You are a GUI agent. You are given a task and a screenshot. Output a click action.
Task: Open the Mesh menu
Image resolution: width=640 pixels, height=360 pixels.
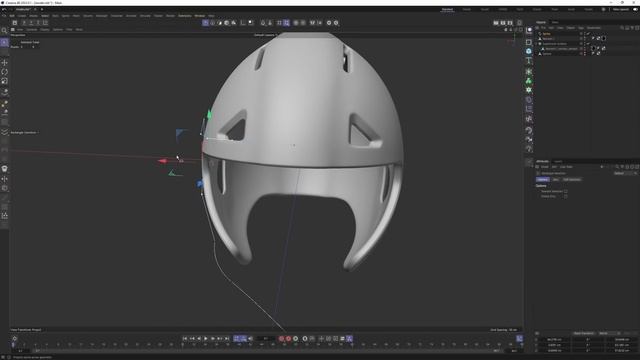click(x=76, y=16)
